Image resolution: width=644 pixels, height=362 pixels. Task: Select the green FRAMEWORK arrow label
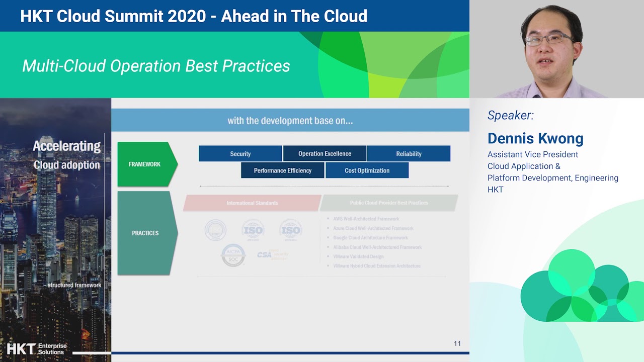pyautogui.click(x=147, y=164)
